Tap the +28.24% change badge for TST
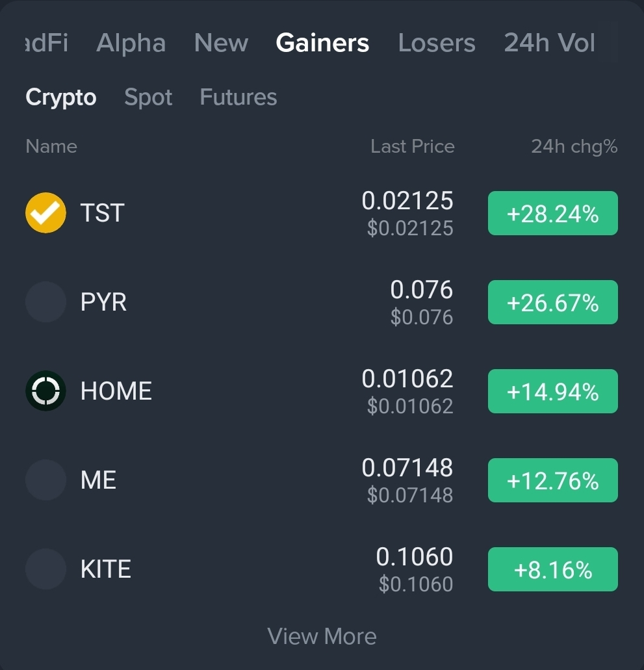Image resolution: width=644 pixels, height=670 pixels. tap(553, 213)
